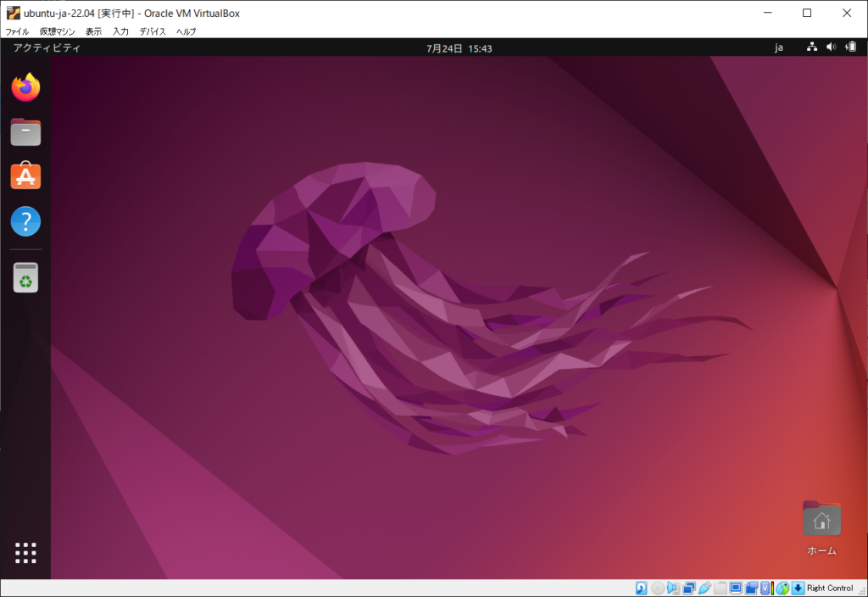Viewport: 868px width, 597px height.
Task: Click the shared folders icon in the status bar
Action: tap(721, 589)
